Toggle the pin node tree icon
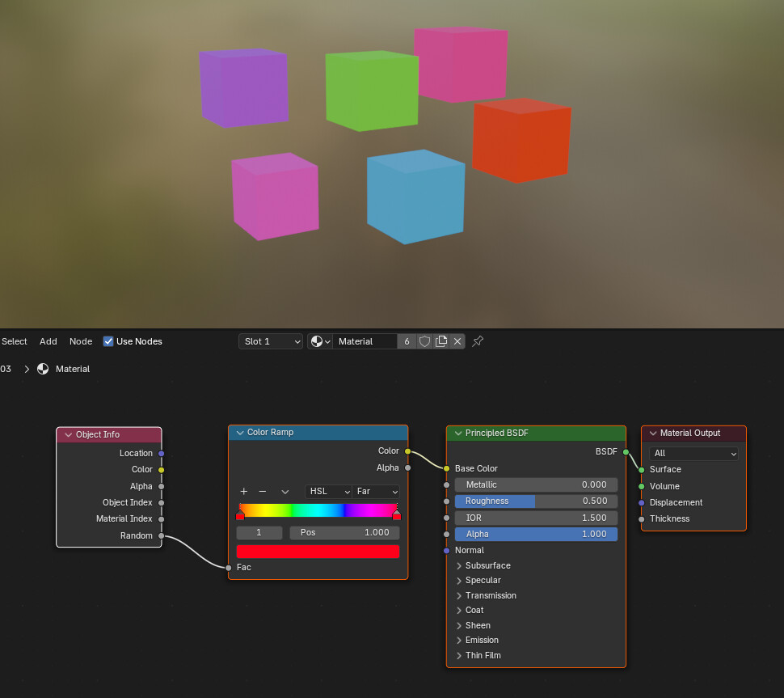This screenshot has width=784, height=698. click(x=478, y=341)
